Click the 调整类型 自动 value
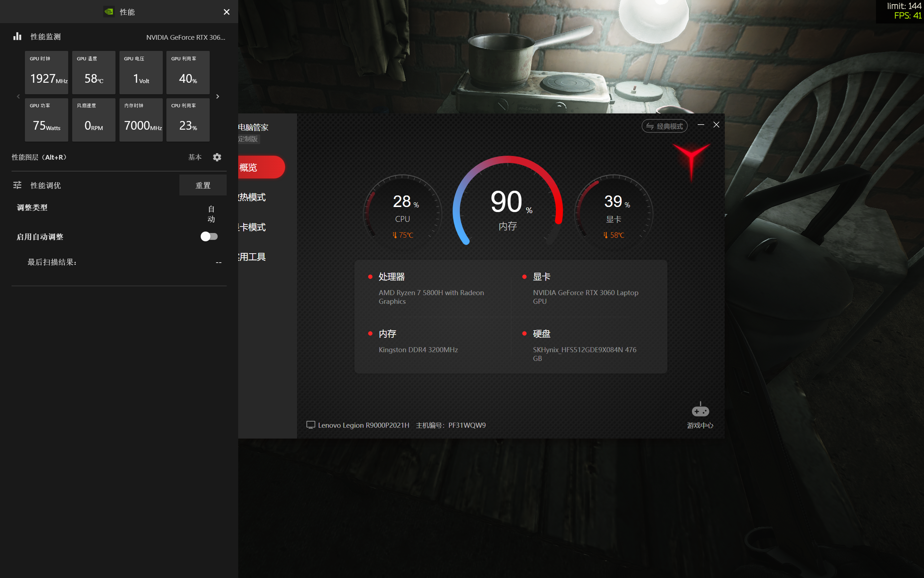 (211, 214)
